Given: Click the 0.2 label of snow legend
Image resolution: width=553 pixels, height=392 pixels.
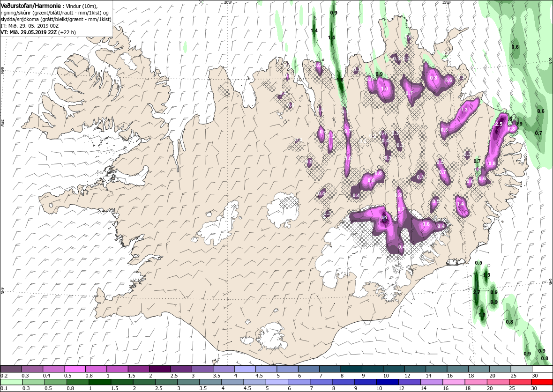Looking at the screenshot, I should (4, 376).
